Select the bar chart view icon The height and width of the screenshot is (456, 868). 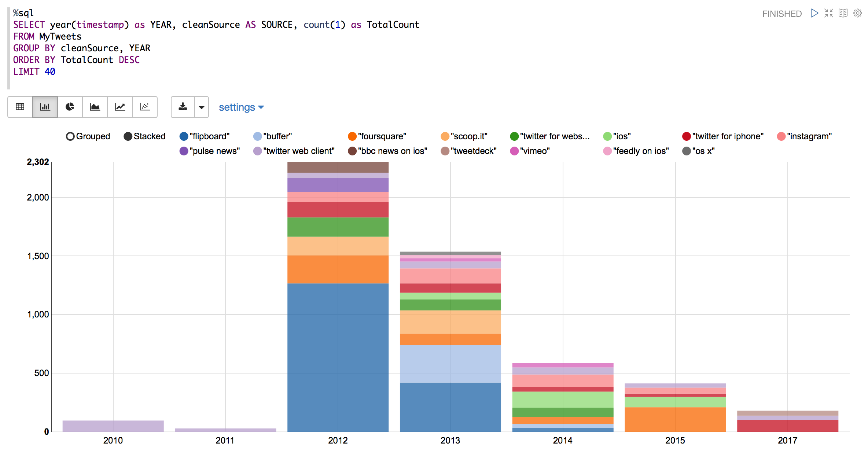coord(45,107)
